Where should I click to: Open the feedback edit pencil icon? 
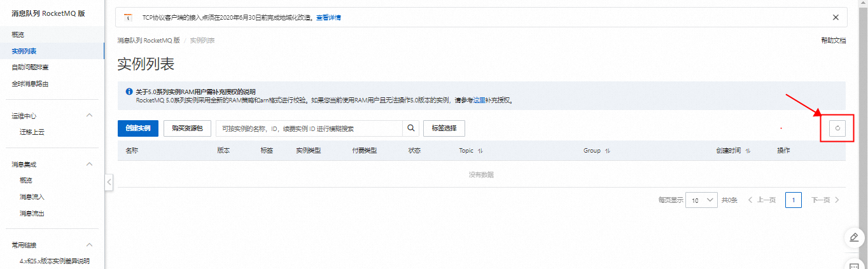point(854,238)
